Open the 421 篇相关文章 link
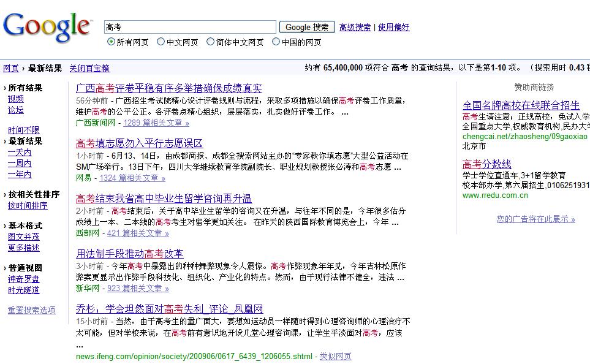This screenshot has height=364, width=590. click(x=138, y=233)
